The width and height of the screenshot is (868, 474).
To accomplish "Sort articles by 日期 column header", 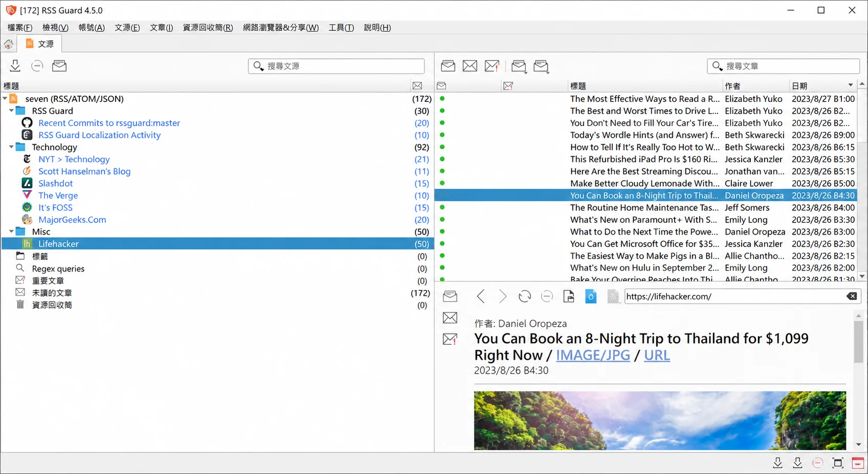I will click(x=822, y=86).
